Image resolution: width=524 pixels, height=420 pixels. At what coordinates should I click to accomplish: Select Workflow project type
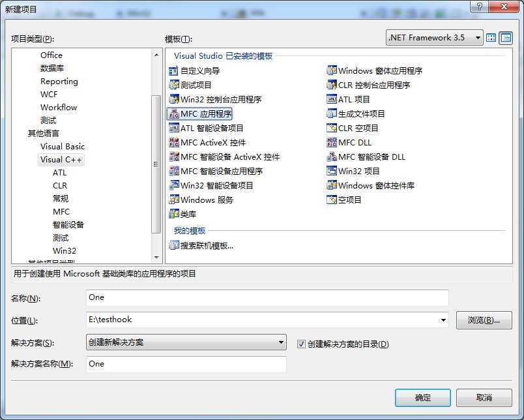[x=59, y=108]
